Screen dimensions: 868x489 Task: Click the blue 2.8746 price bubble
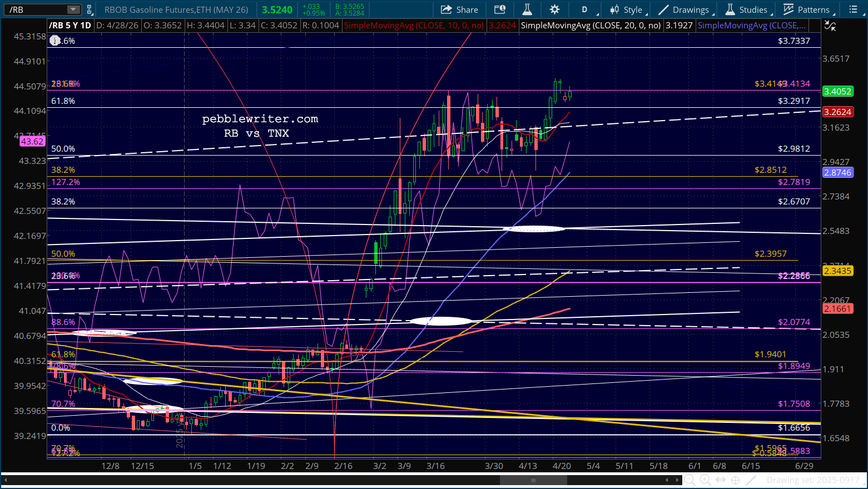click(x=837, y=172)
